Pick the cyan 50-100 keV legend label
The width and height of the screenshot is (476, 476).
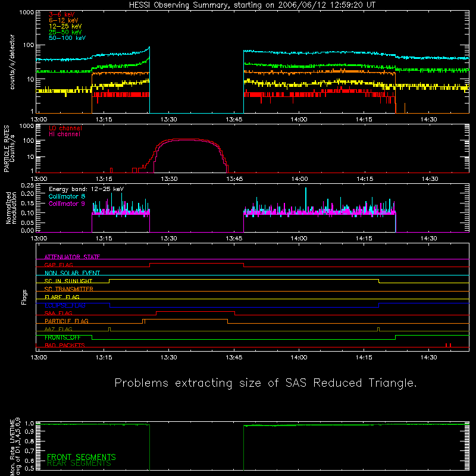pyautogui.click(x=67, y=38)
